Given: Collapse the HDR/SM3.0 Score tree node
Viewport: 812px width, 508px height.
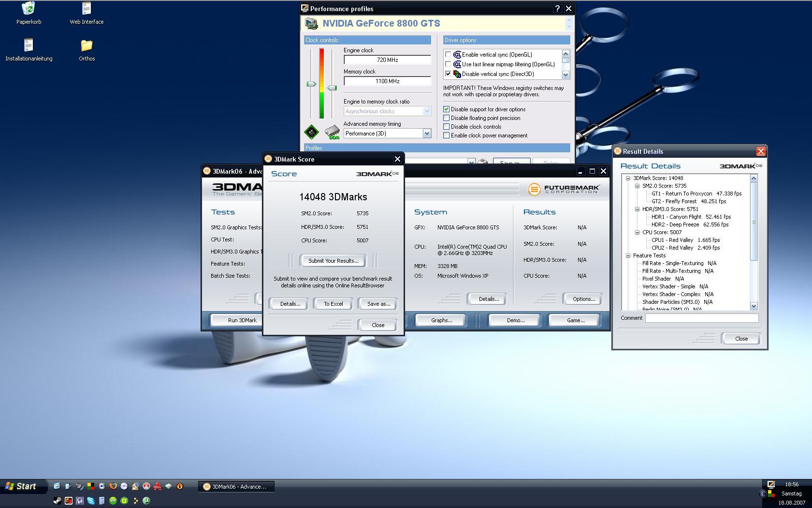Looking at the screenshot, I should pyautogui.click(x=638, y=209).
